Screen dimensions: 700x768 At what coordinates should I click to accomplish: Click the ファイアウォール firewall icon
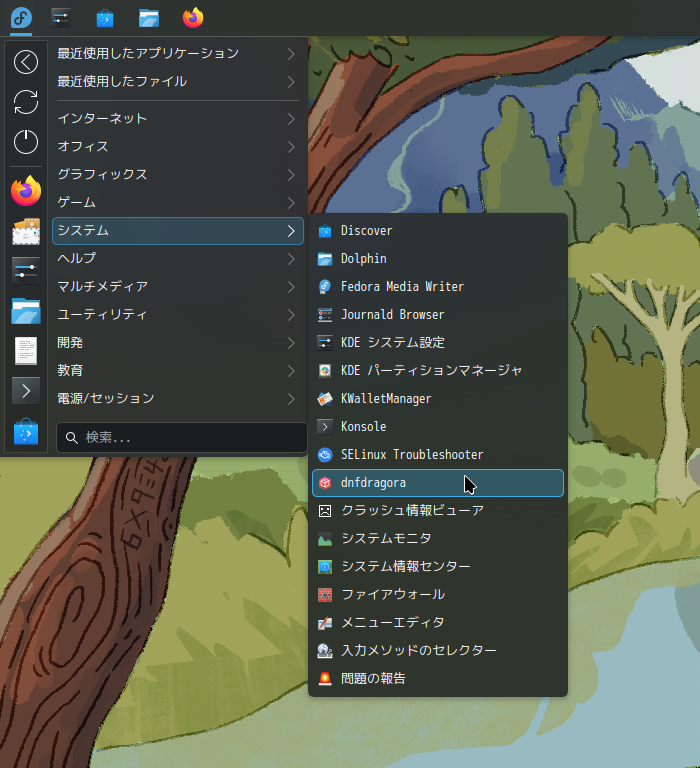pos(325,595)
